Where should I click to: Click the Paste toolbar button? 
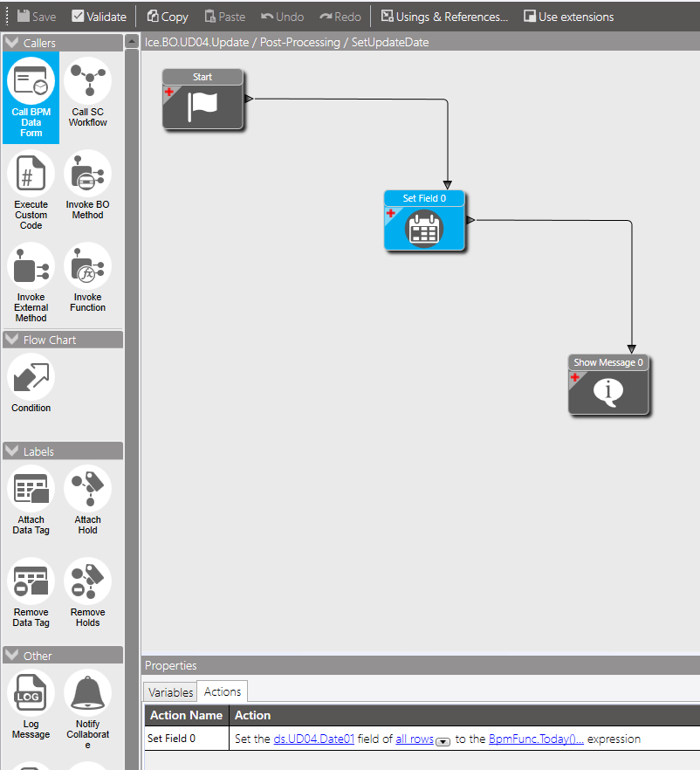(x=225, y=17)
